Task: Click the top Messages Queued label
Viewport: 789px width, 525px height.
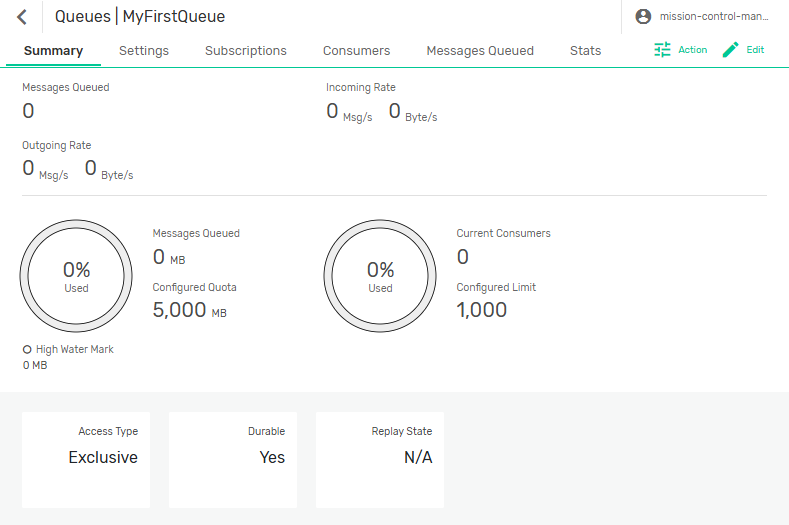Action: click(x=66, y=88)
